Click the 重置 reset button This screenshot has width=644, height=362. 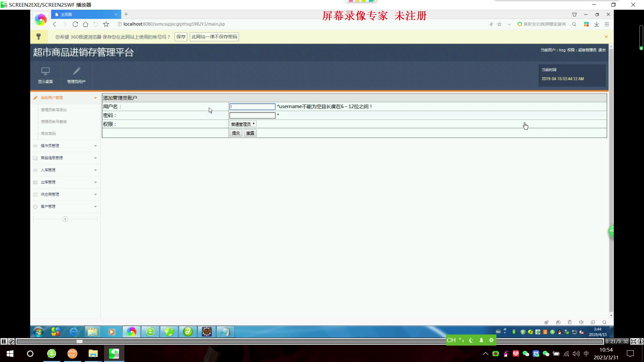point(250,133)
